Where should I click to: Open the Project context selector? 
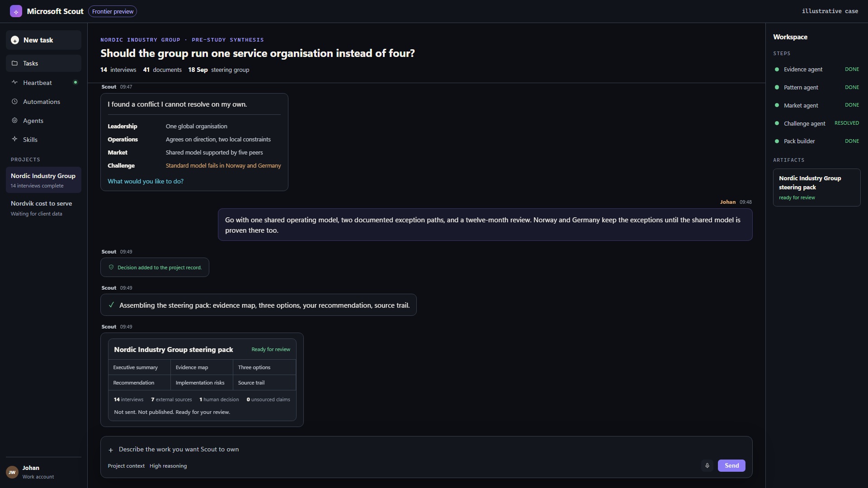click(x=126, y=466)
